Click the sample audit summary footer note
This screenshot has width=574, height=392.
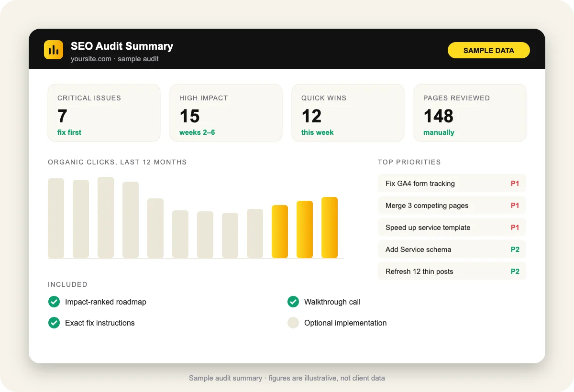(x=287, y=378)
